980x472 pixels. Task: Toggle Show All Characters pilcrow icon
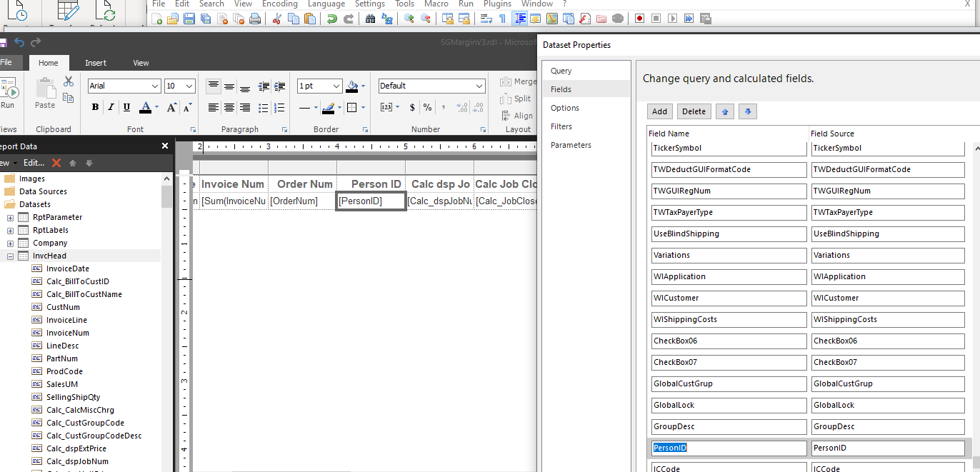502,19
